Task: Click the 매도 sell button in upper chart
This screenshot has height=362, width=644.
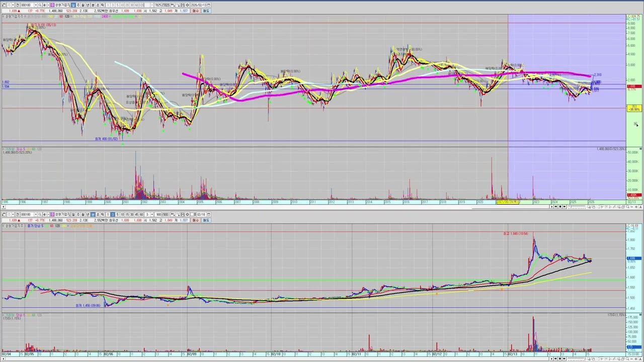Action: click(x=206, y=11)
